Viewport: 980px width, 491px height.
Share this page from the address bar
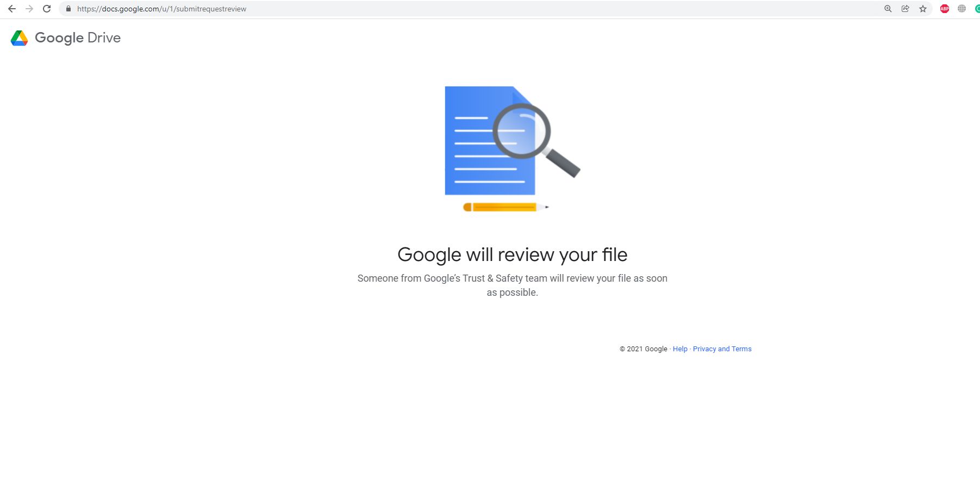906,9
